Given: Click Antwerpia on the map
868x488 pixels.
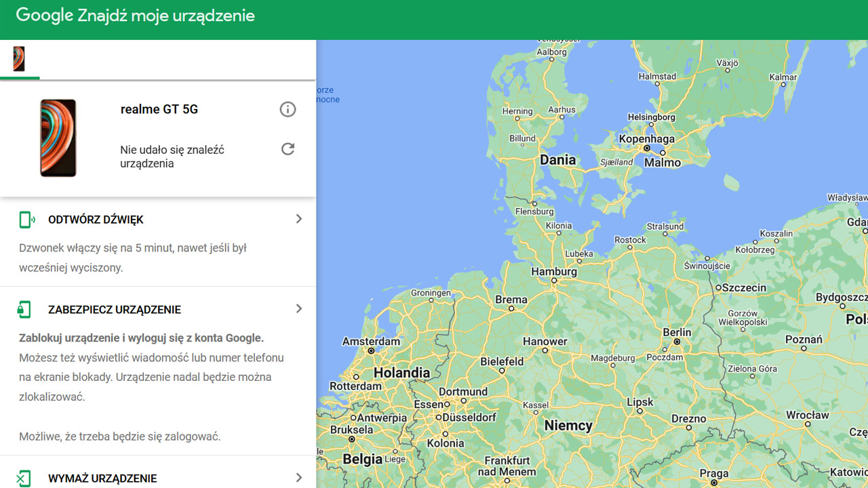Looking at the screenshot, I should coord(382,418).
